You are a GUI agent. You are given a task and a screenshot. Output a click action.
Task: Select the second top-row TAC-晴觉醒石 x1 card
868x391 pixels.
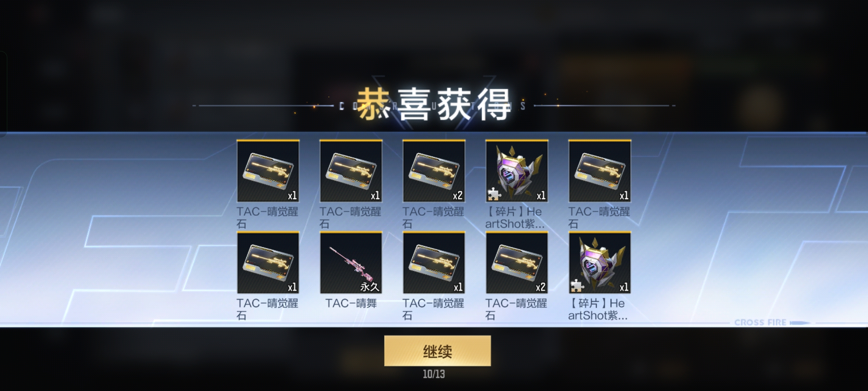[351, 171]
